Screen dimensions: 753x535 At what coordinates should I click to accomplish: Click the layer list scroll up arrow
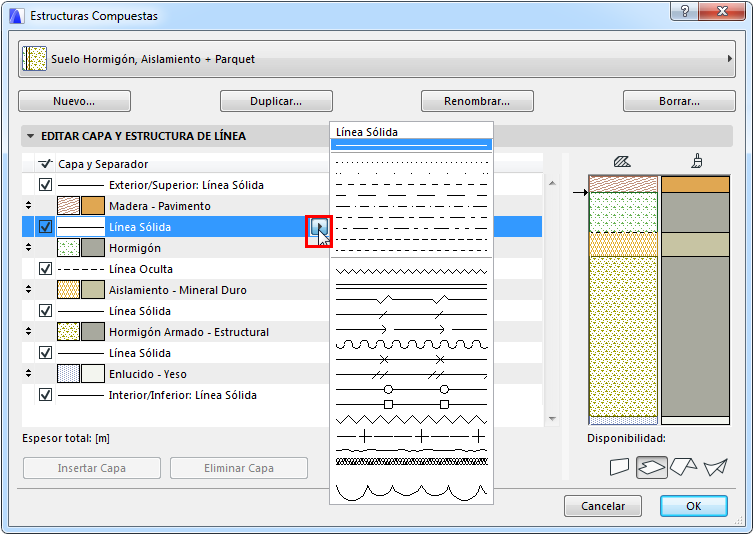[x=552, y=183]
